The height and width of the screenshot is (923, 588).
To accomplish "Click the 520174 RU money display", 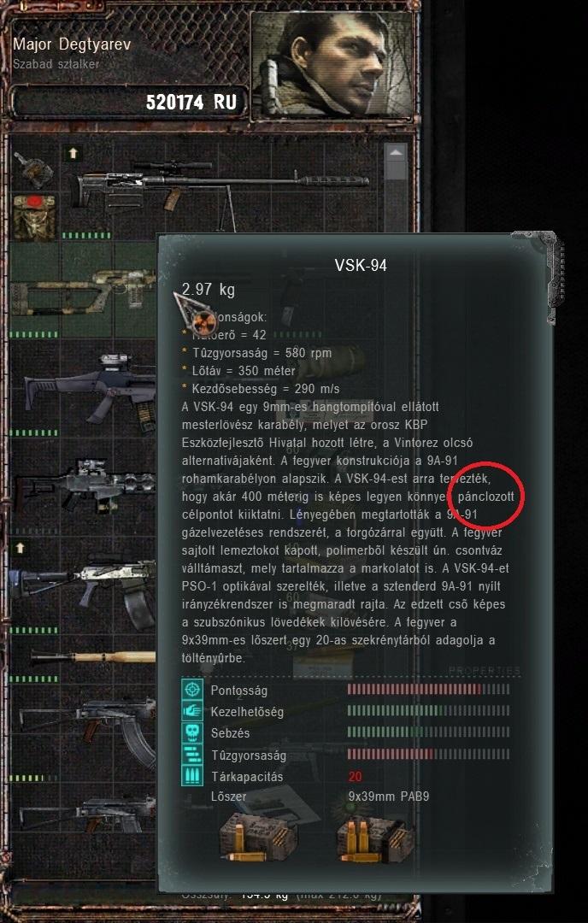I will point(191,103).
